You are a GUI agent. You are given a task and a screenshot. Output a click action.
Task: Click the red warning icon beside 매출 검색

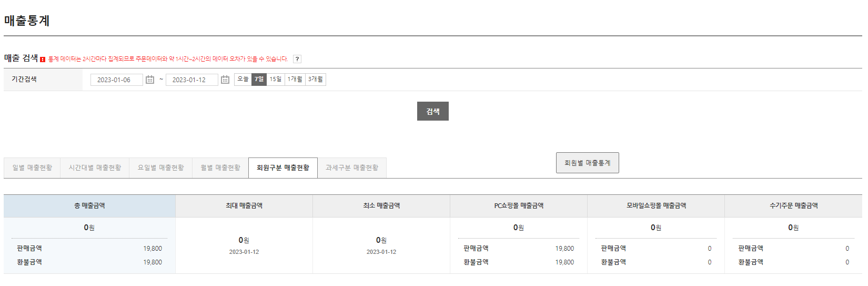43,60
